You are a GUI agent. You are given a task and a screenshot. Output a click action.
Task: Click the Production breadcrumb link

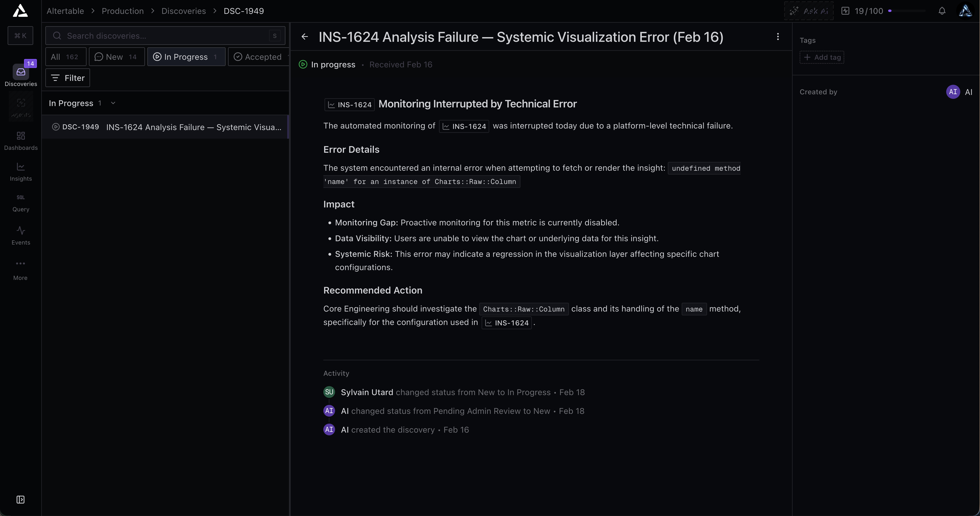pyautogui.click(x=122, y=11)
